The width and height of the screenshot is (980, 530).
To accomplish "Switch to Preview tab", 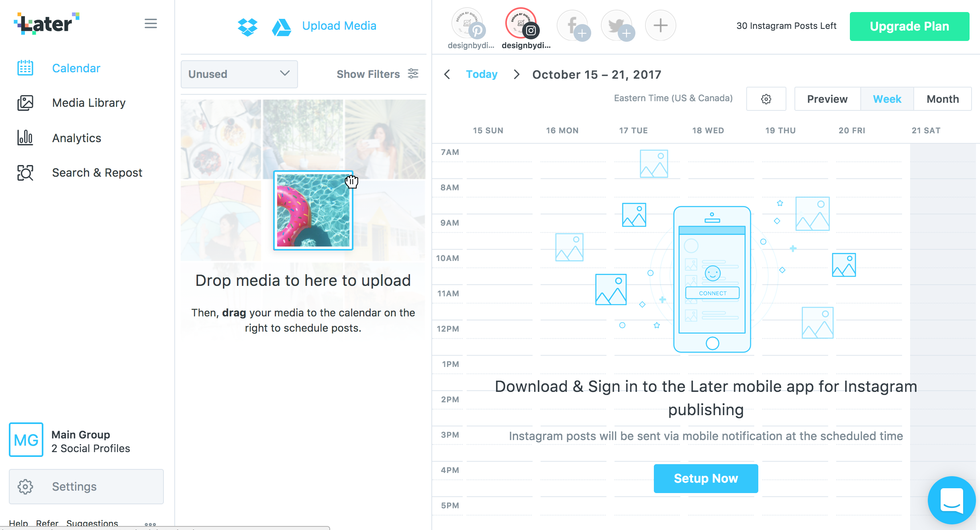I will click(x=827, y=99).
